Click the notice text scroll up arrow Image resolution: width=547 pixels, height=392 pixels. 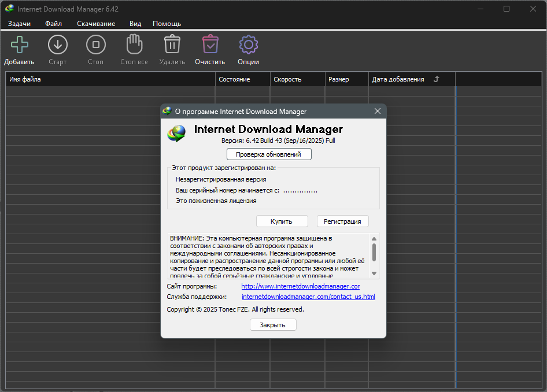(374, 239)
